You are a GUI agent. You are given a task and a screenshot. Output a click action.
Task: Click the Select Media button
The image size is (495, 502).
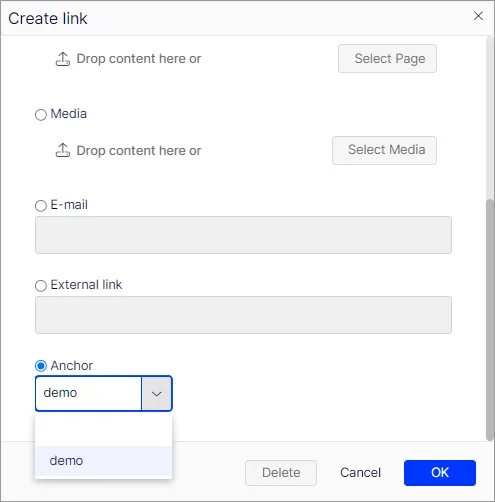pos(384,150)
